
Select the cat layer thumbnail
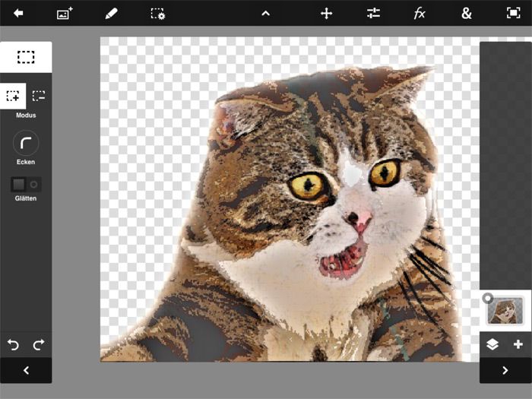click(x=505, y=310)
